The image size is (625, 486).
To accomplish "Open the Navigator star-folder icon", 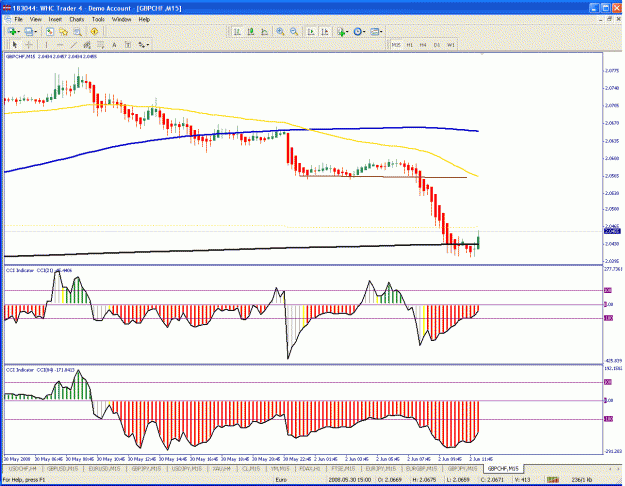I will coord(63,31).
